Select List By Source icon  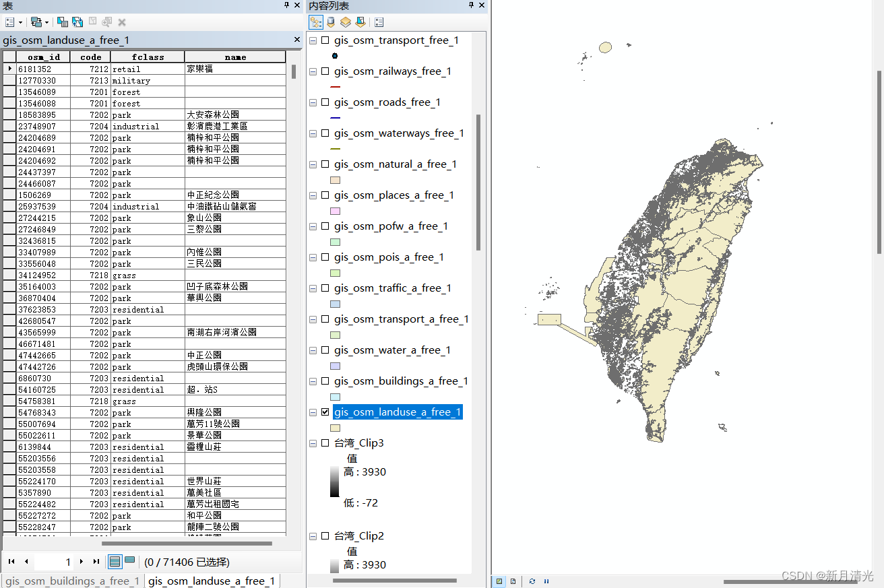[331, 22]
